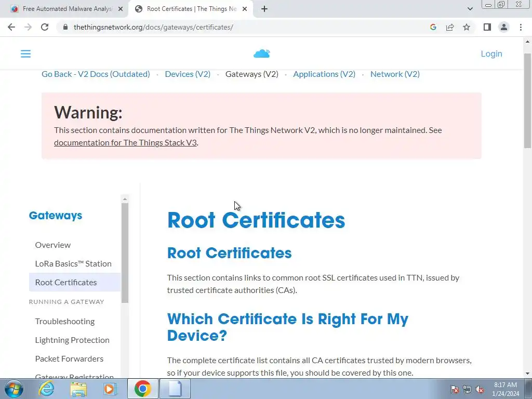Share this page via share icon
532x399 pixels.
pyautogui.click(x=450, y=27)
